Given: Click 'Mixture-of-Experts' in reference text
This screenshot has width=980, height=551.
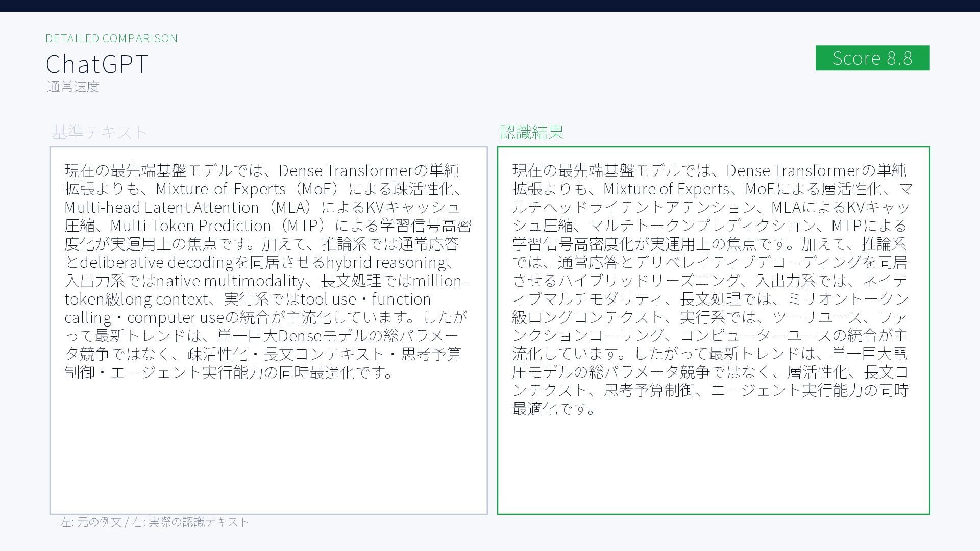Looking at the screenshot, I should pos(220,189).
